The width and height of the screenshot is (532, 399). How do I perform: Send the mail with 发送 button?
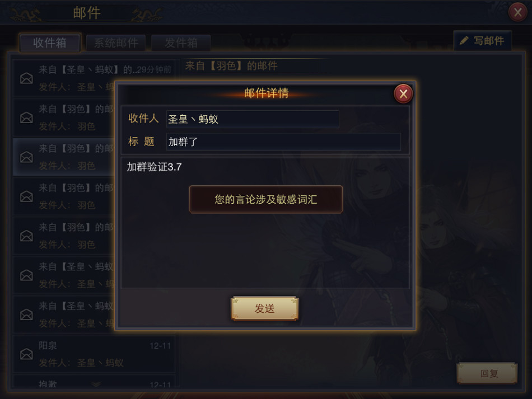point(265,308)
